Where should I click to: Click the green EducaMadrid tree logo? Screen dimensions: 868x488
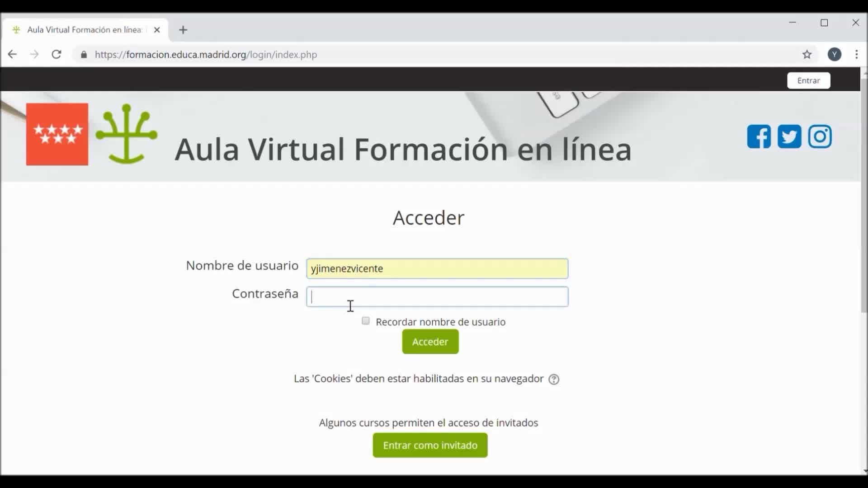[x=127, y=134]
